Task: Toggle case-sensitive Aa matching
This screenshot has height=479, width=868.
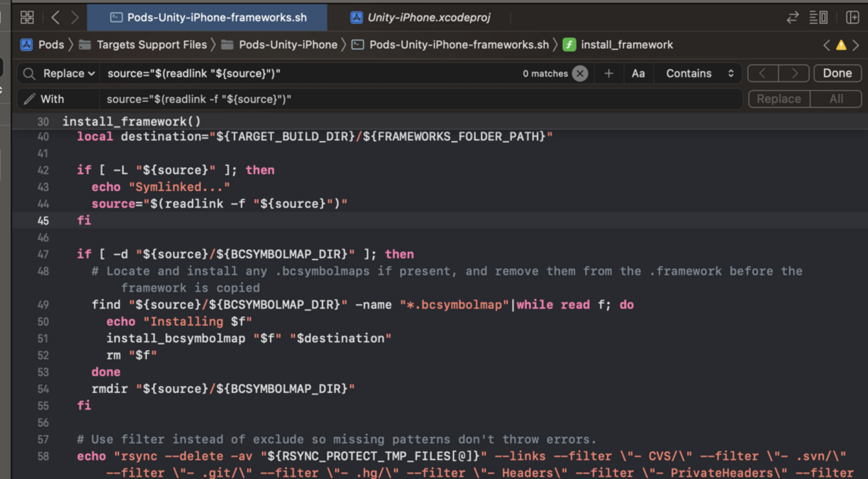Action: [x=638, y=73]
